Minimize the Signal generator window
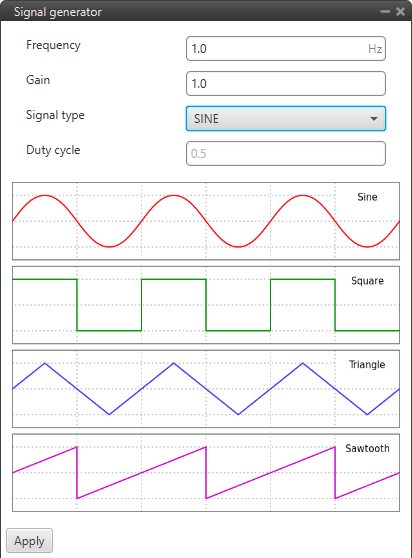 click(385, 12)
